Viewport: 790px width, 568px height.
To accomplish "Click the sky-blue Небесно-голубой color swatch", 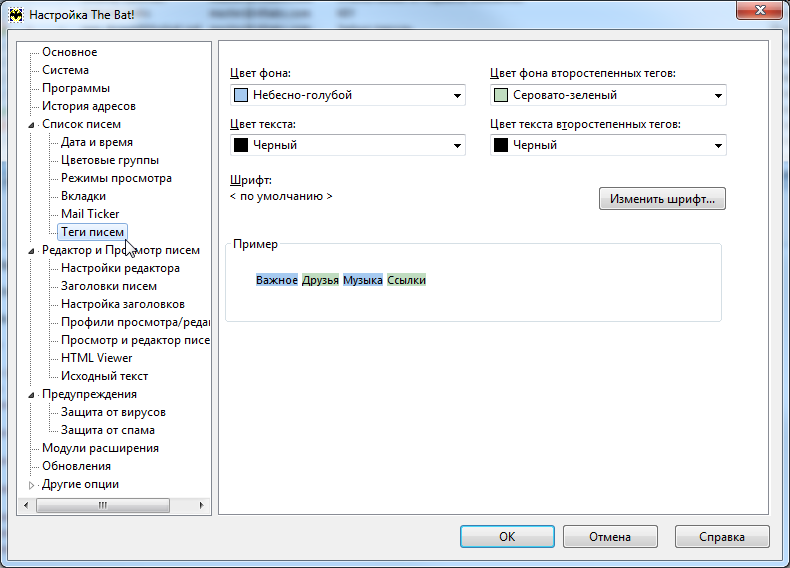I will coord(241,95).
